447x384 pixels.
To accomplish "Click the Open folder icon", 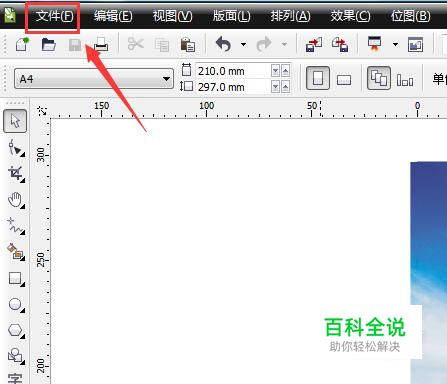I will point(49,44).
